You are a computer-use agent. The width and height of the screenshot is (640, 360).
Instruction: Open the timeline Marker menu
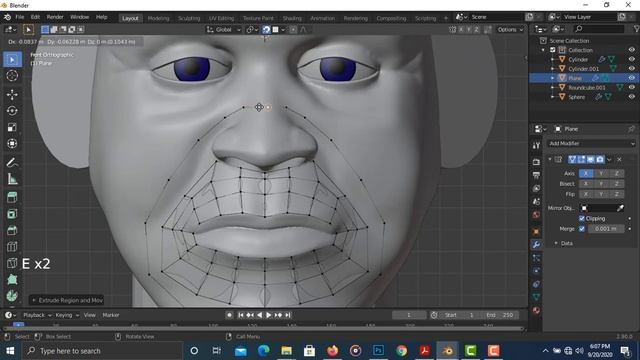click(111, 315)
